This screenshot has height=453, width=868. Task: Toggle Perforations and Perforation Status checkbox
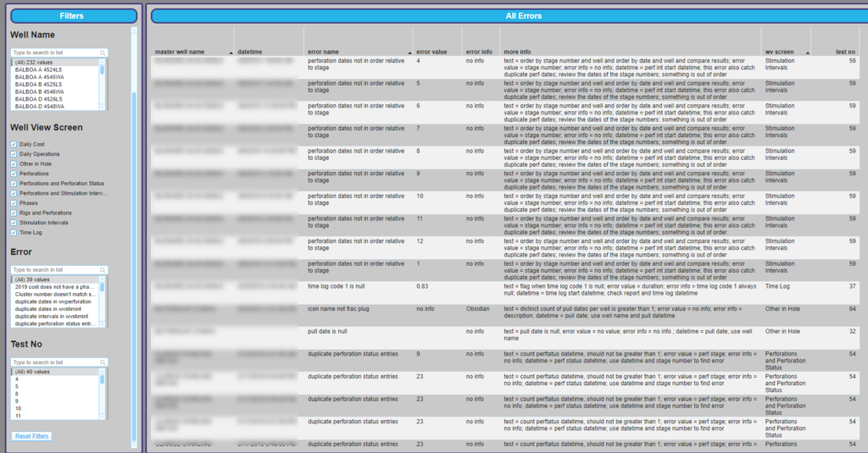click(14, 184)
